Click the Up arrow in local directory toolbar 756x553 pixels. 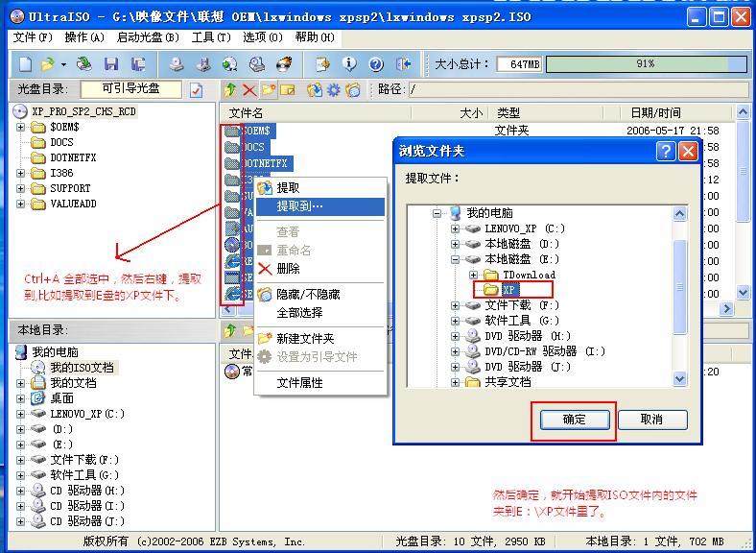click(x=230, y=330)
